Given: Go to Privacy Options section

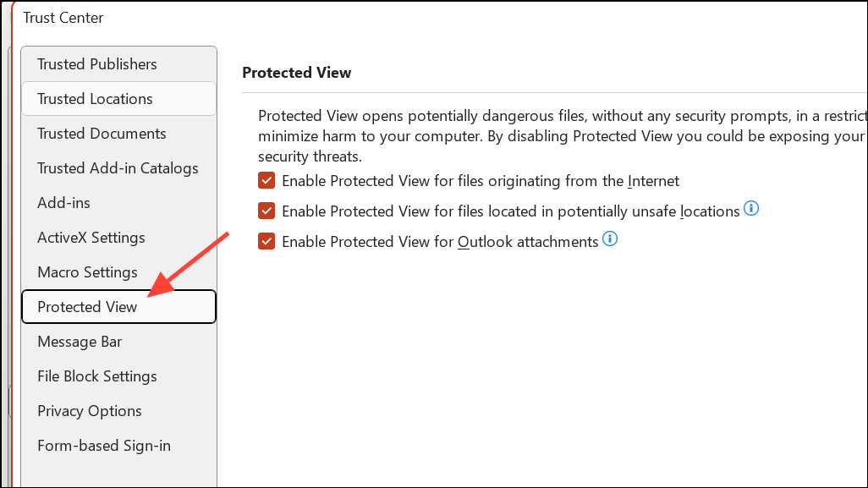Looking at the screenshot, I should 90,411.
